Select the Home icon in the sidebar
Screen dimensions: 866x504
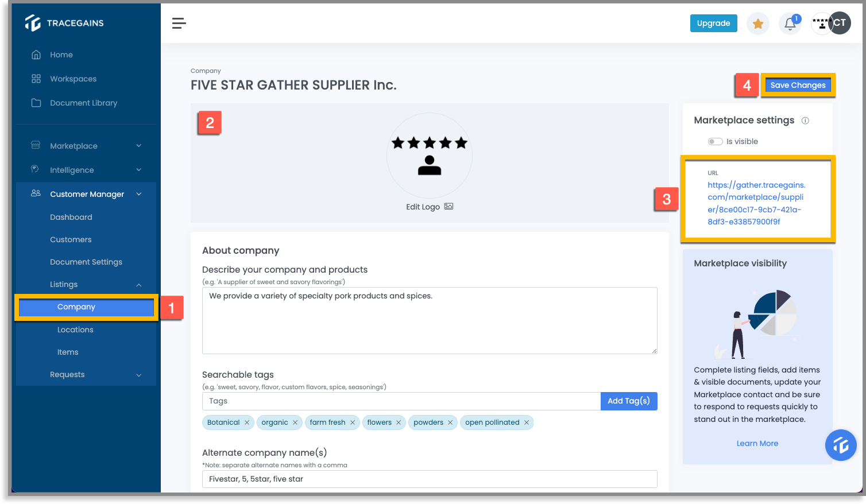click(x=36, y=55)
